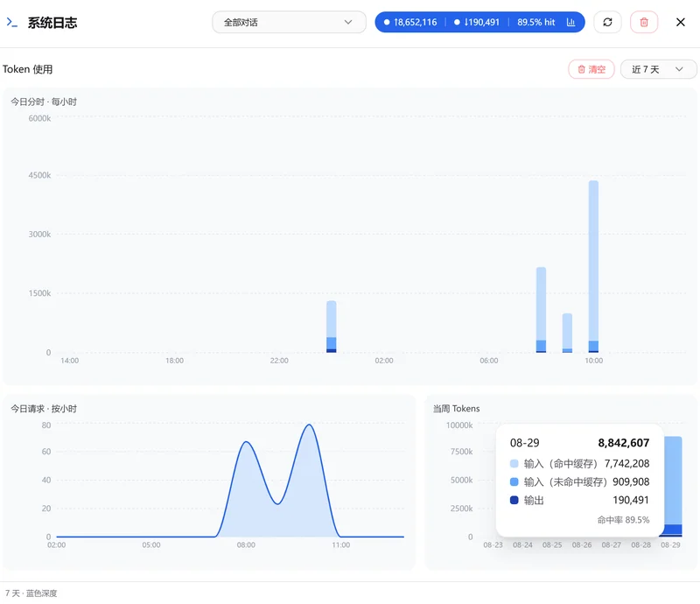Click the 今日分时 · 每小时 chart title
Screen dimensions: 700x604
[44, 102]
